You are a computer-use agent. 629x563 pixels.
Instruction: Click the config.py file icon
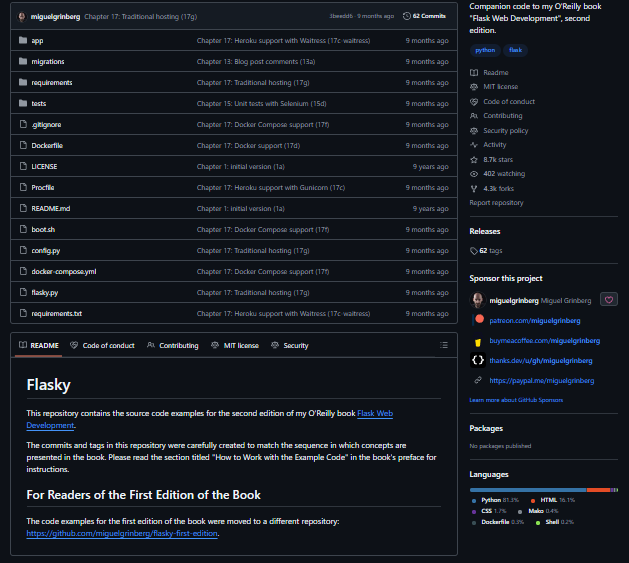pyautogui.click(x=23, y=250)
